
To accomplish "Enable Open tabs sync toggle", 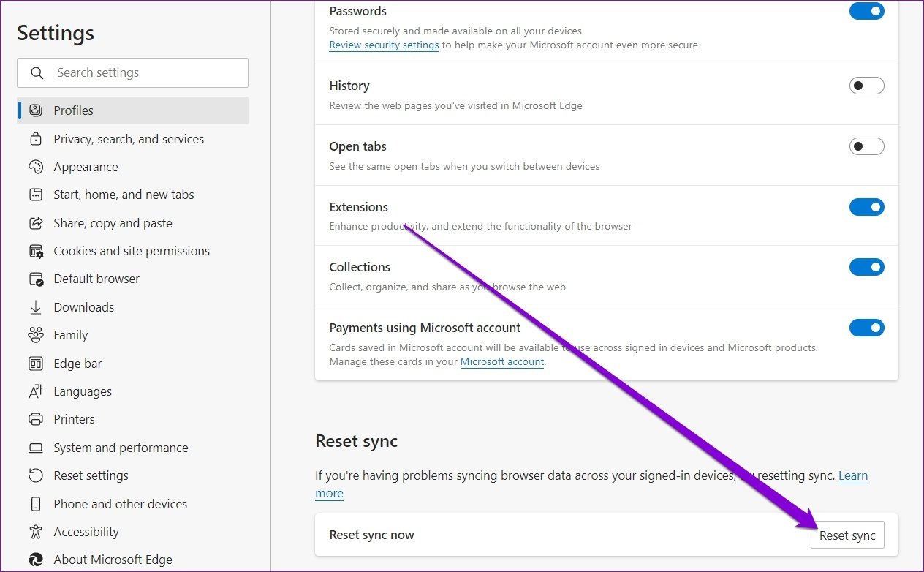I will pos(866,146).
